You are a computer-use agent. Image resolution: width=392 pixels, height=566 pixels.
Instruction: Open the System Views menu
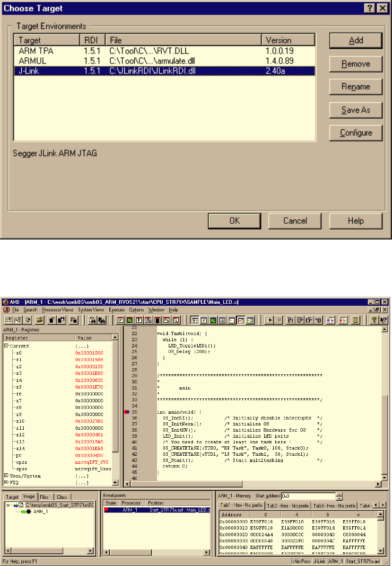tap(91, 310)
